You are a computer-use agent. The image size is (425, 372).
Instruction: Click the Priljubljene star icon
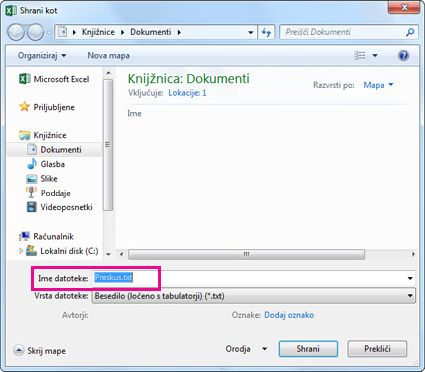25,107
